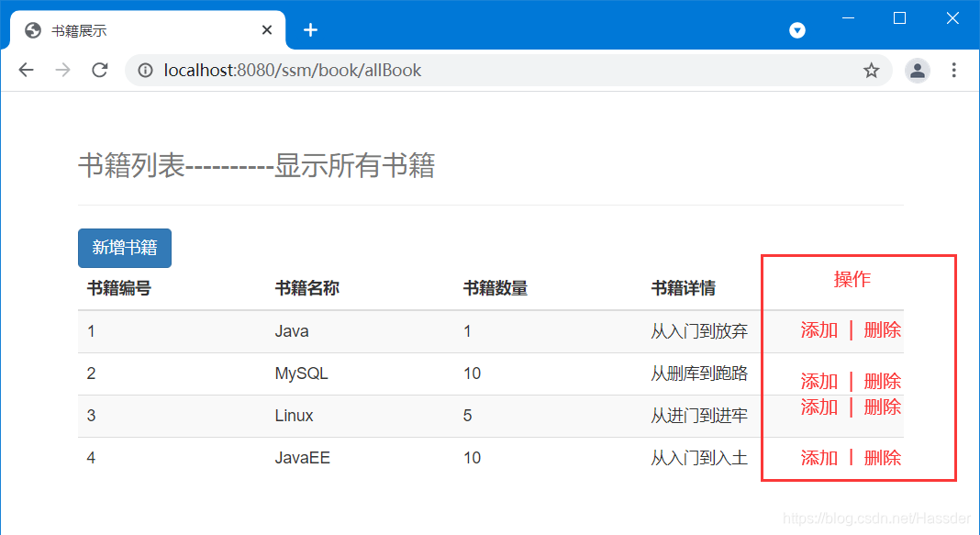Bookmark this page with the star icon
The width and height of the screenshot is (980, 535).
point(871,70)
